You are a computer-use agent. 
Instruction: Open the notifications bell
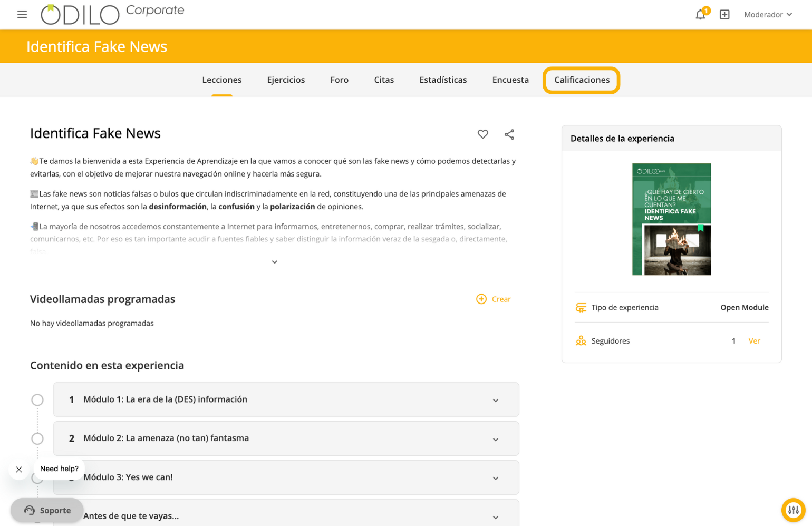pos(700,15)
